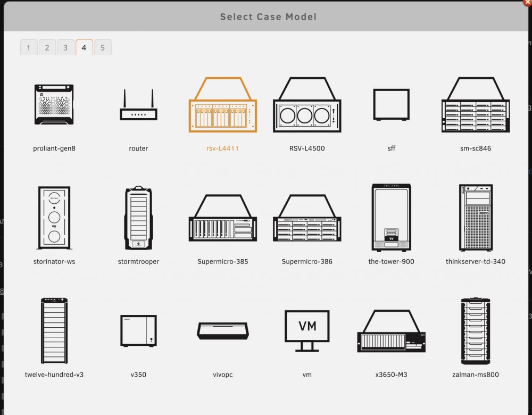Select the proliant-gen8 case icon
Image resolution: width=532 pixels, height=415 pixels.
[54, 104]
